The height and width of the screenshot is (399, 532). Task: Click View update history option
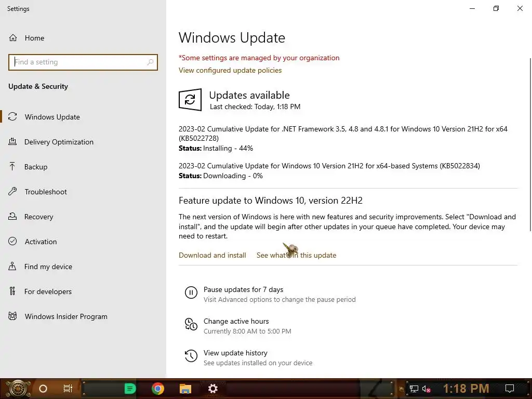click(235, 353)
